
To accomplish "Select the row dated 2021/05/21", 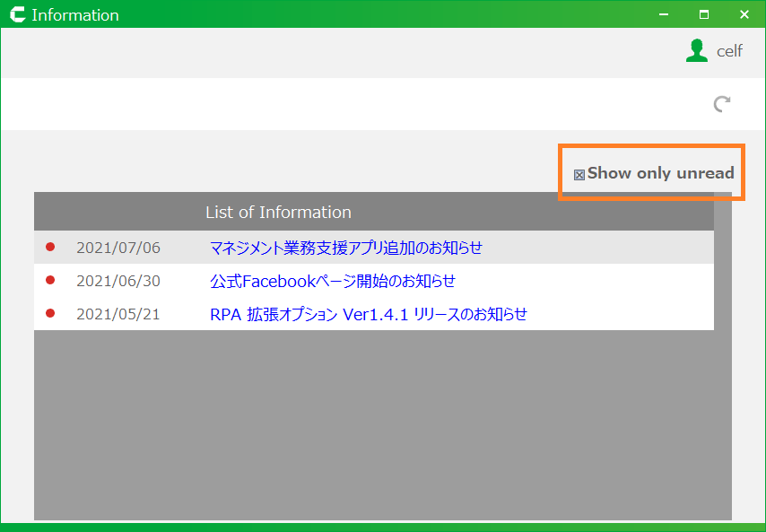I will [x=118, y=314].
